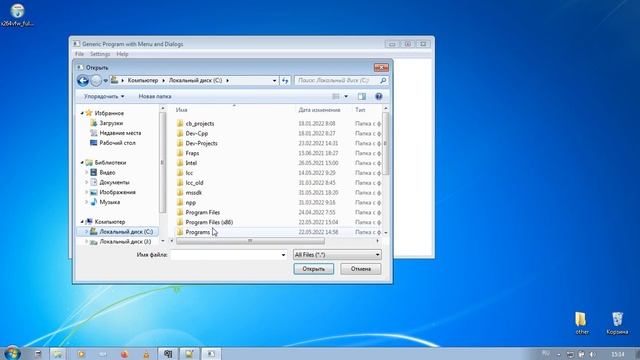Click the computer icon in address bar

click(x=115, y=80)
